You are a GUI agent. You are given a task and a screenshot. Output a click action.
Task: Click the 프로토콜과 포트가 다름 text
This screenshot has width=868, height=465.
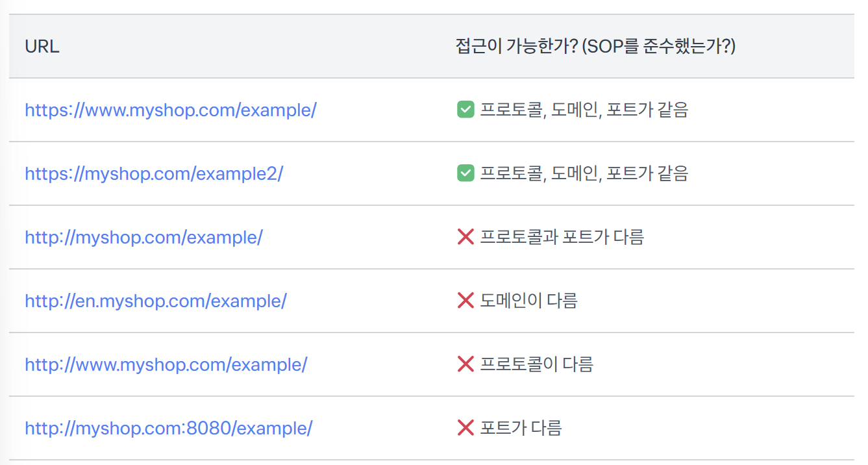point(562,238)
